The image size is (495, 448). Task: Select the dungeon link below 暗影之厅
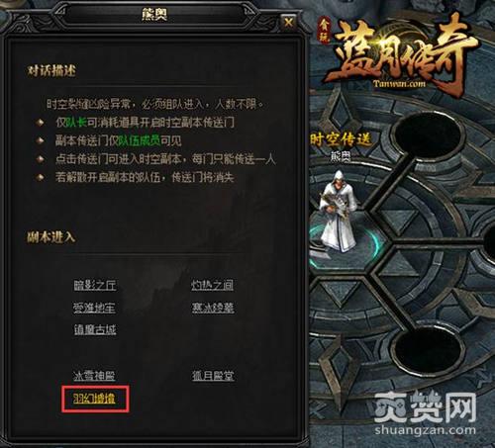[94, 308]
